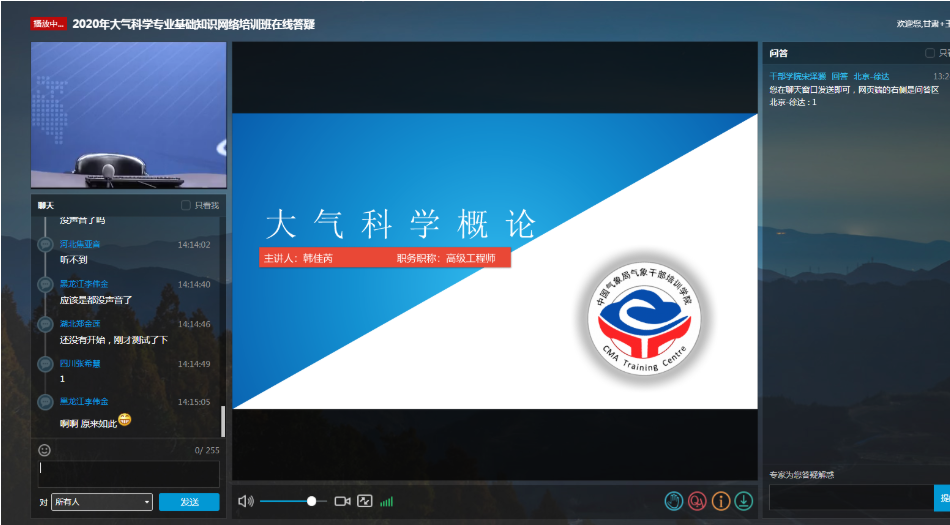950x525 pixels.
Task: Click the video camera icon
Action: [x=342, y=501]
